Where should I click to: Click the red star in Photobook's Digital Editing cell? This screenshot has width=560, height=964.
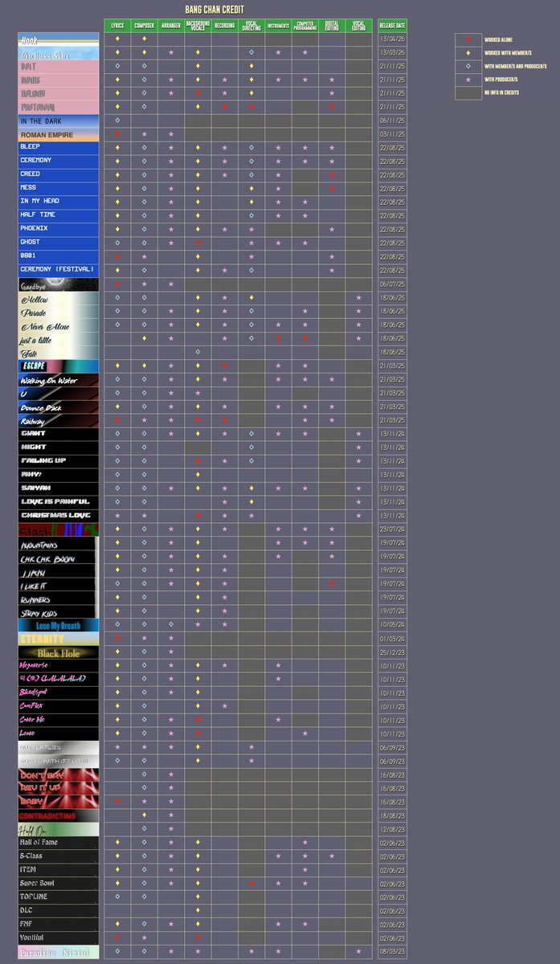pos(332,106)
